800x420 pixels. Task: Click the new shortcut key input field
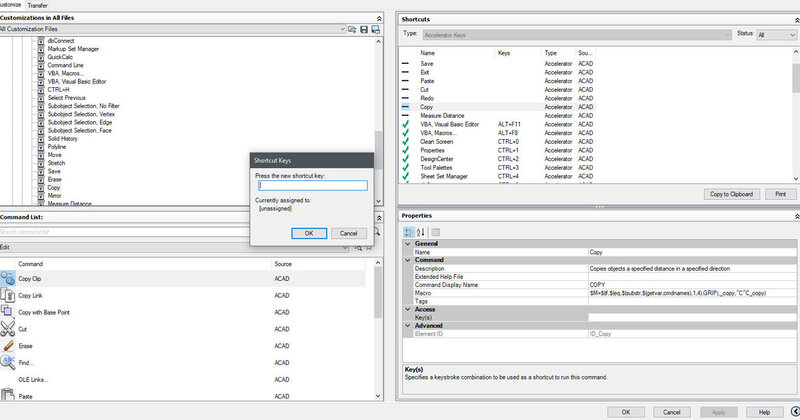pyautogui.click(x=312, y=185)
